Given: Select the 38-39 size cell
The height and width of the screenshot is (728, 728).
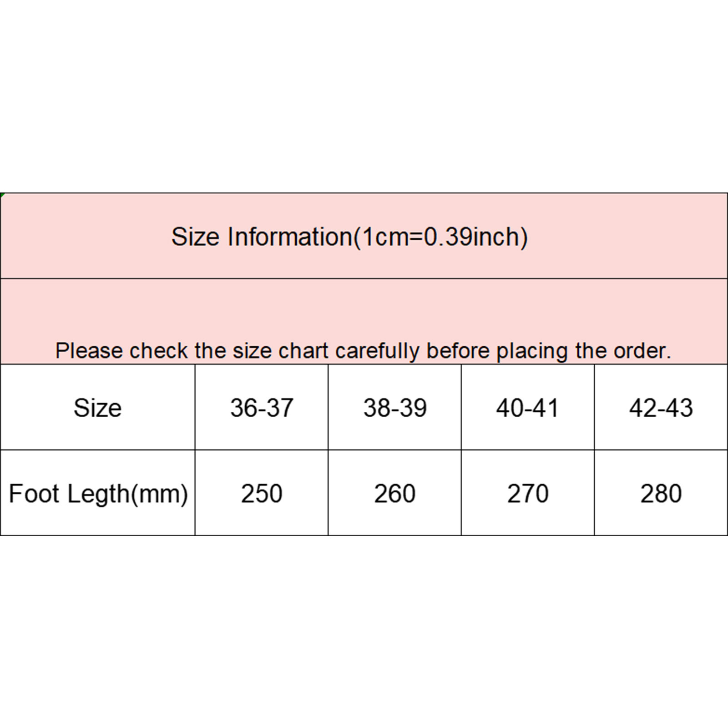Looking at the screenshot, I should coord(395,408).
